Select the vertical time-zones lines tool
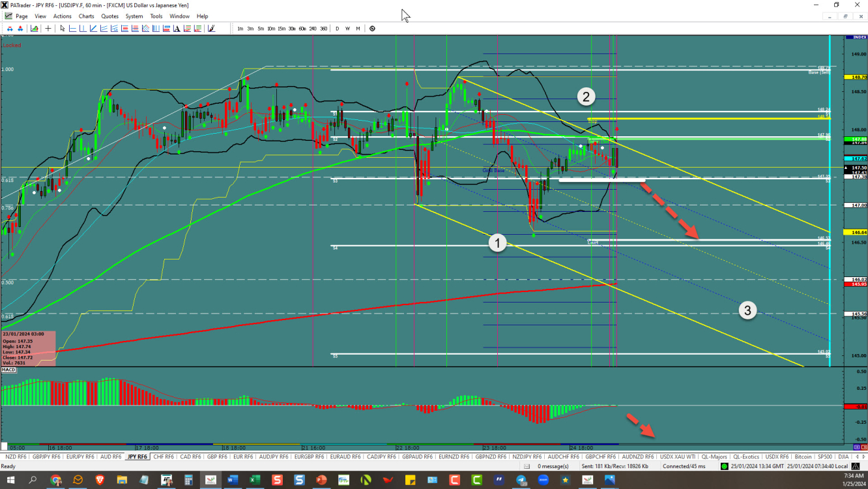 pos(156,29)
